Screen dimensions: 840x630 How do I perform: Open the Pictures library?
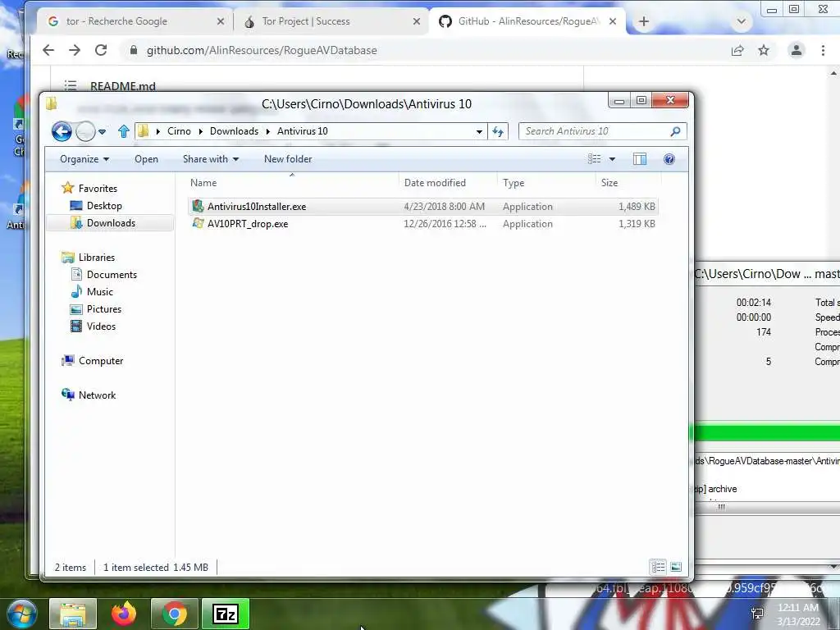point(104,309)
